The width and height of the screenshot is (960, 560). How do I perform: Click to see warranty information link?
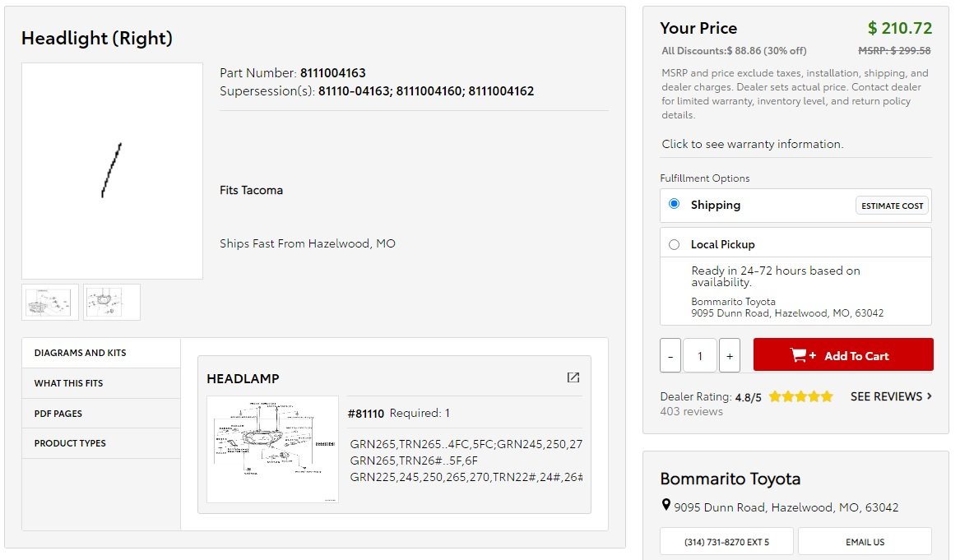pyautogui.click(x=752, y=144)
